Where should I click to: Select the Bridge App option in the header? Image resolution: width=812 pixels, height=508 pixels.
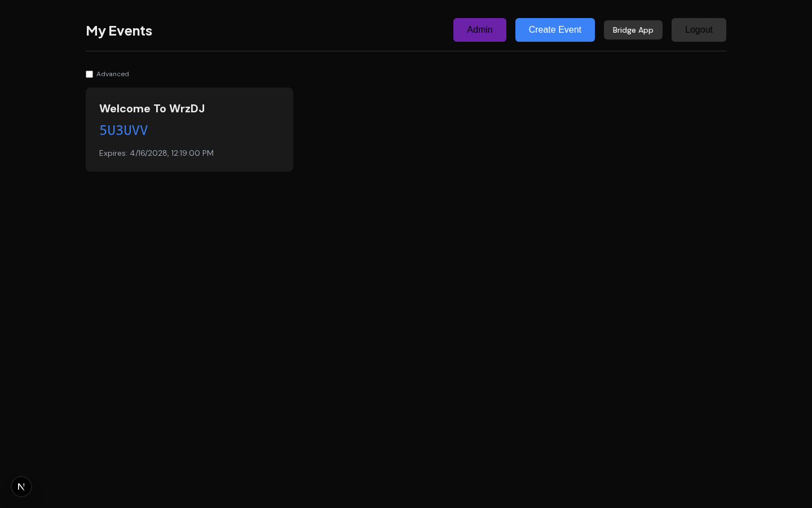[633, 30]
